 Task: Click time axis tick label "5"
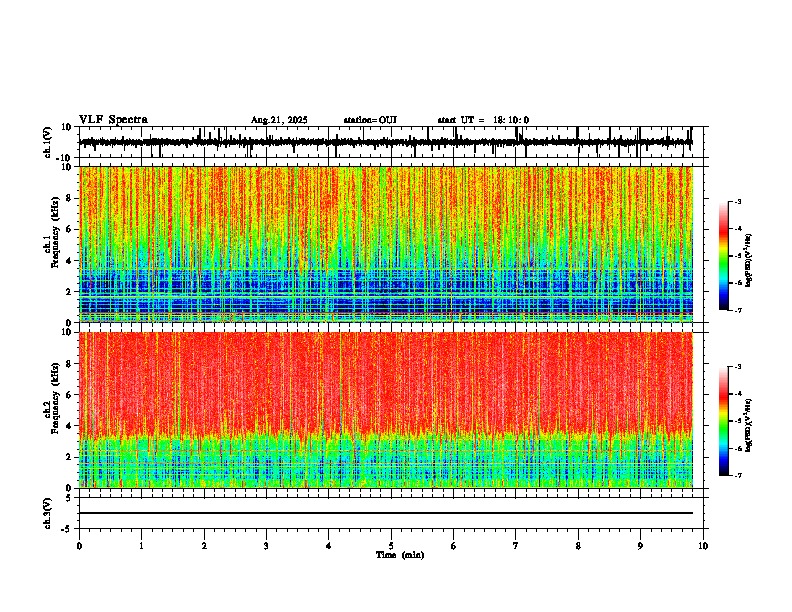[x=391, y=546]
